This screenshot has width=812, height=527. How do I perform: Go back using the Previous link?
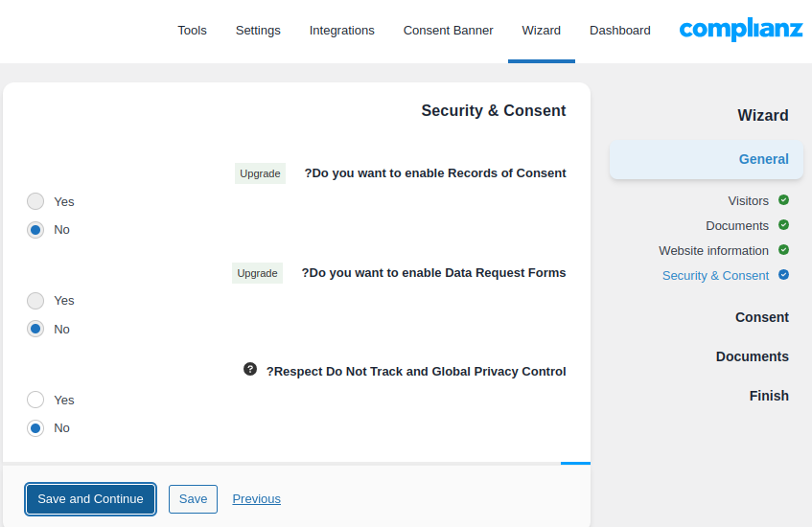(256, 499)
